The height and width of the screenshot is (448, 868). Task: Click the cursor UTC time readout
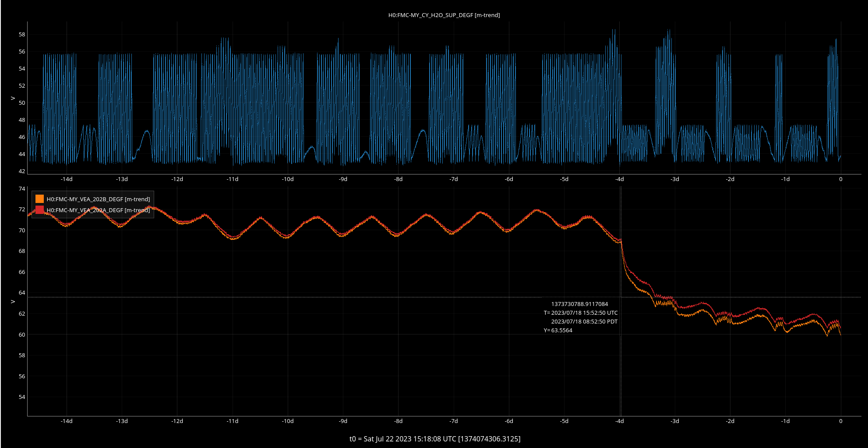[581, 313]
